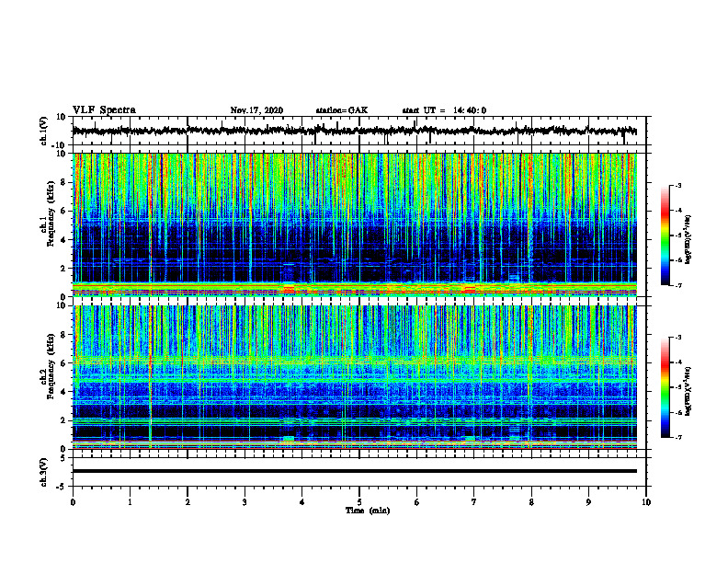
Task: Click the "4" tick on ch.2 frequency axis
Action: pos(64,392)
